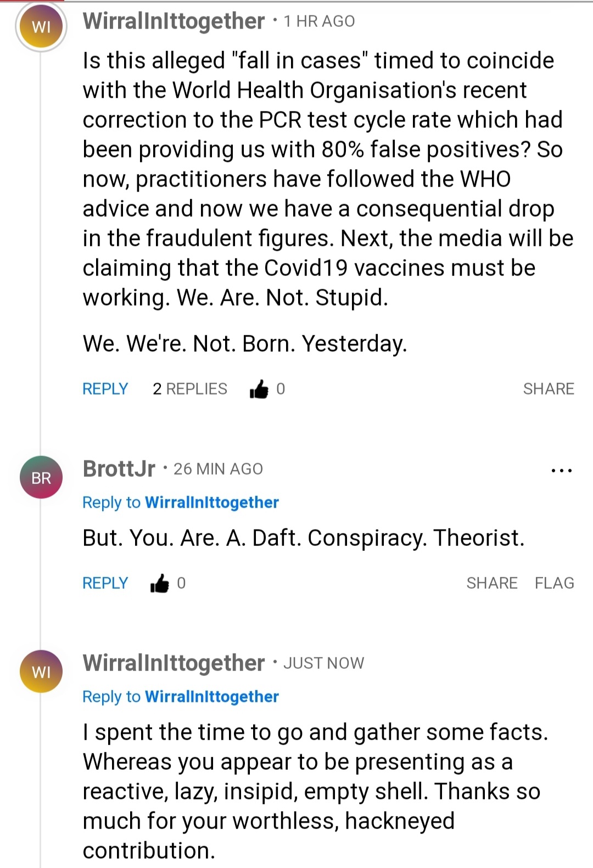Share BrottJr's reply

coord(491,583)
